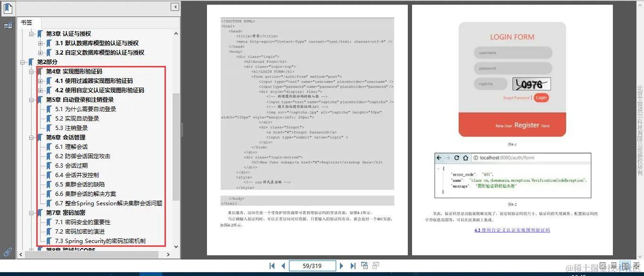Screen dimensions: 644x276
Task: Open the 4.2 使用自定义认证 hyperlink in document
Action: click(512, 230)
